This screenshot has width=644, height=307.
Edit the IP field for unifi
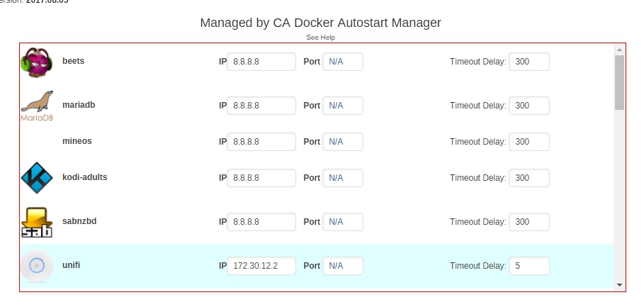tap(261, 266)
